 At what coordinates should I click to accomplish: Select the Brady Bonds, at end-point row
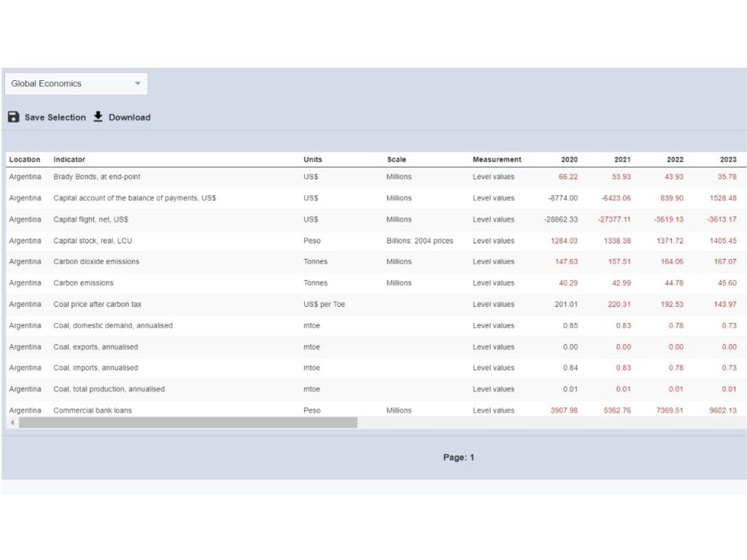pos(96,177)
